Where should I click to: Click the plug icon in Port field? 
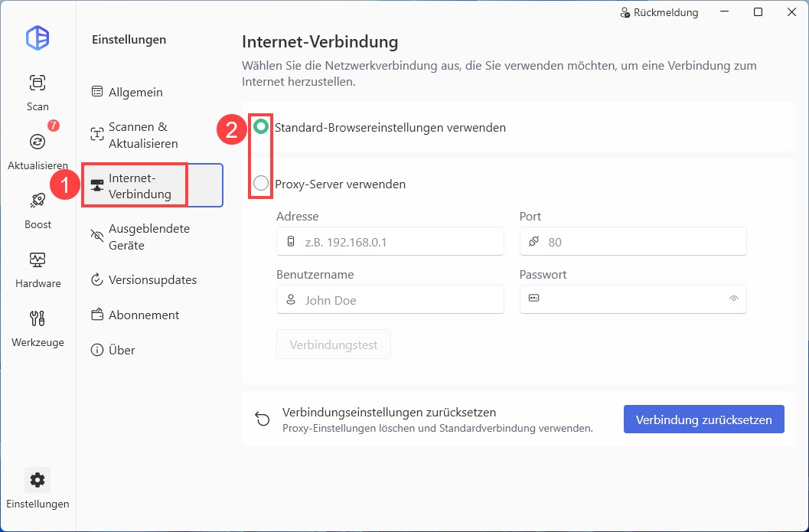534,241
